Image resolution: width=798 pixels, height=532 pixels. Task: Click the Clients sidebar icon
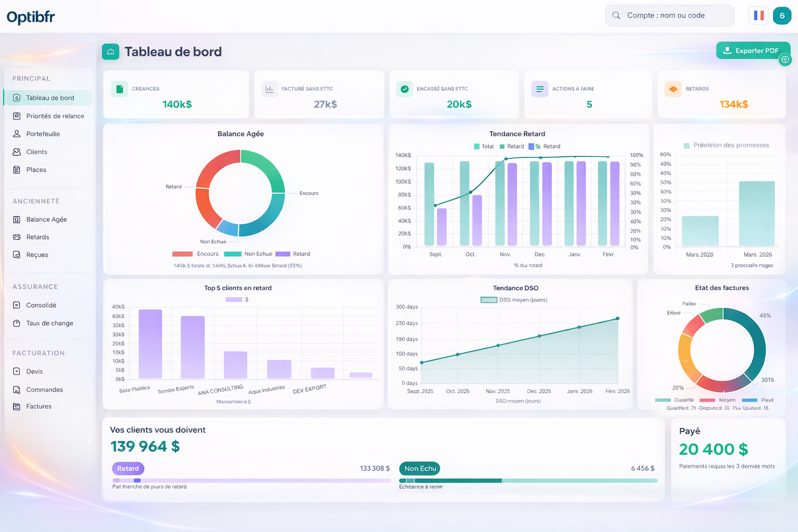17,152
